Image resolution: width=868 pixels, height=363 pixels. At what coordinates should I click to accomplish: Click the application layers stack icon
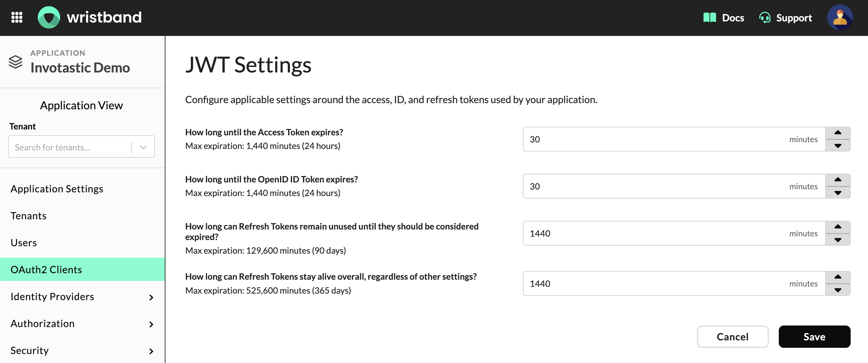(15, 62)
